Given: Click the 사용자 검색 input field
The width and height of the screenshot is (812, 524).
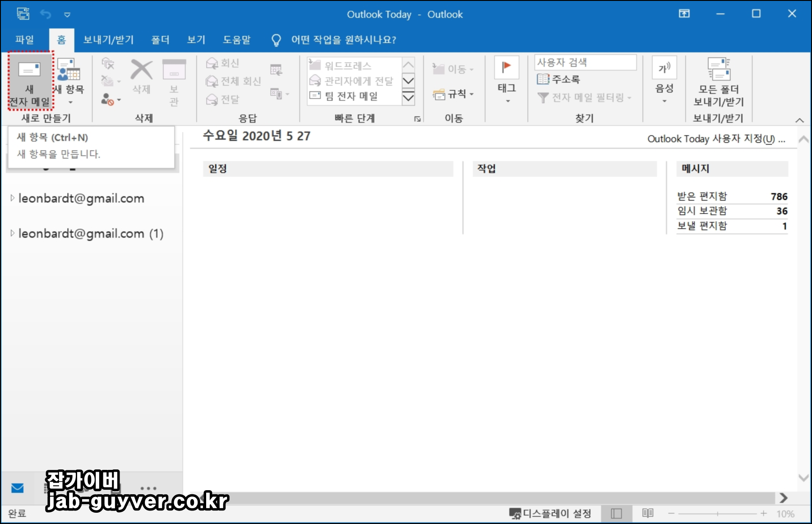Looking at the screenshot, I should tap(586, 62).
